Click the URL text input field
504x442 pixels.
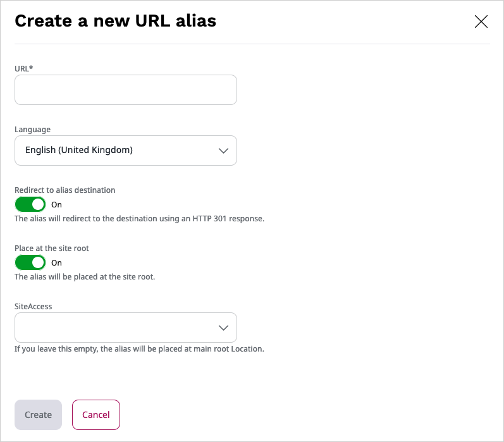click(x=125, y=90)
